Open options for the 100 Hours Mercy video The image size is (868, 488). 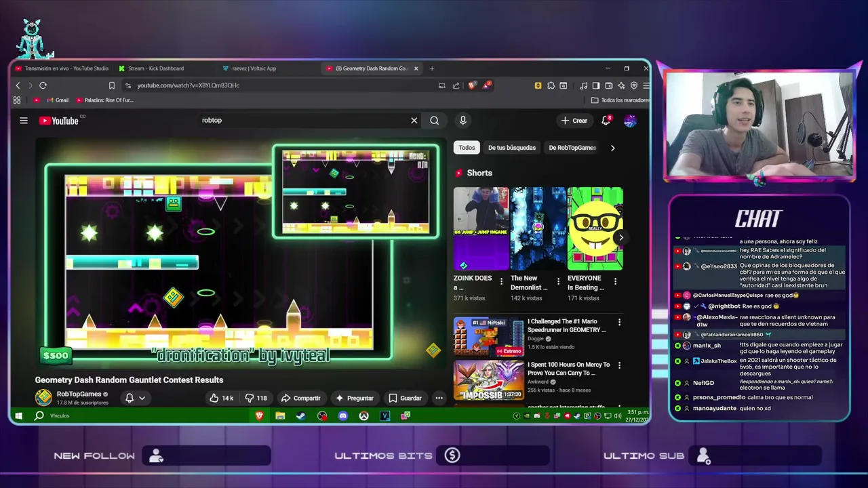coord(619,365)
